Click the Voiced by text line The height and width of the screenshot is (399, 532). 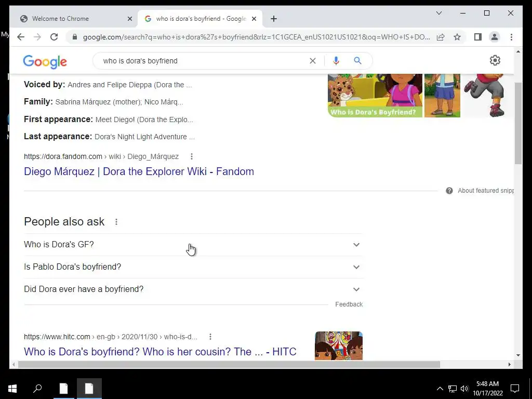(108, 85)
